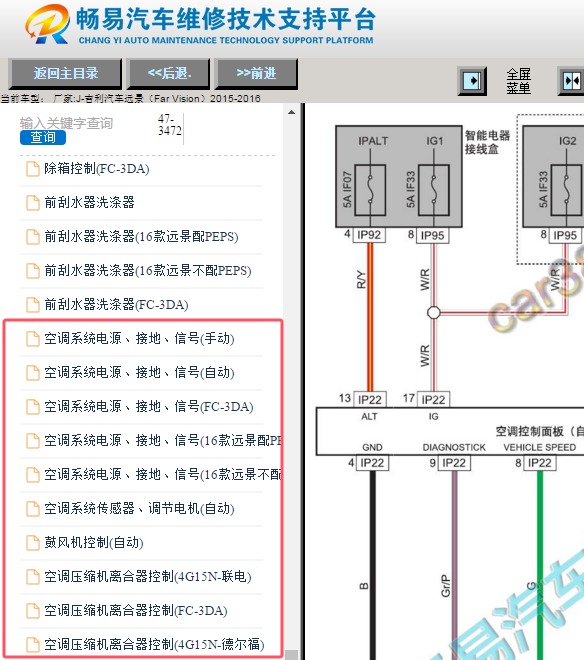
Task: Open 空调系统电源、接地、信号(16款远景配PEPS)
Action: pyautogui.click(x=163, y=441)
